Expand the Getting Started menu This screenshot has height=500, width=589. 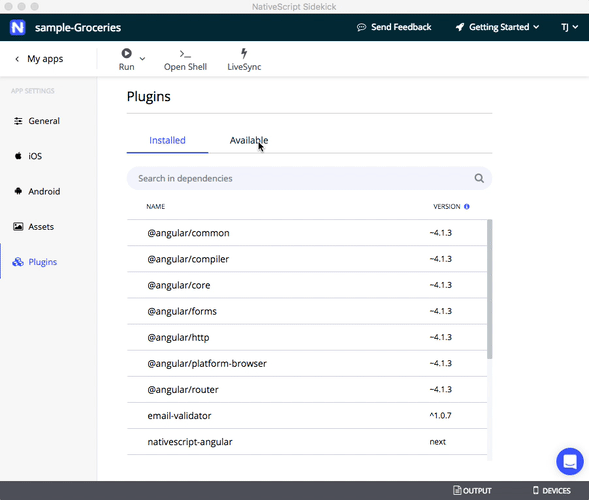coord(497,27)
